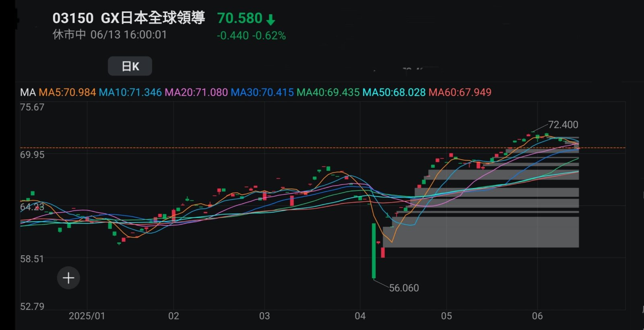Click MA20:71.080 legend value
The width and height of the screenshot is (644, 330).
pyautogui.click(x=196, y=92)
